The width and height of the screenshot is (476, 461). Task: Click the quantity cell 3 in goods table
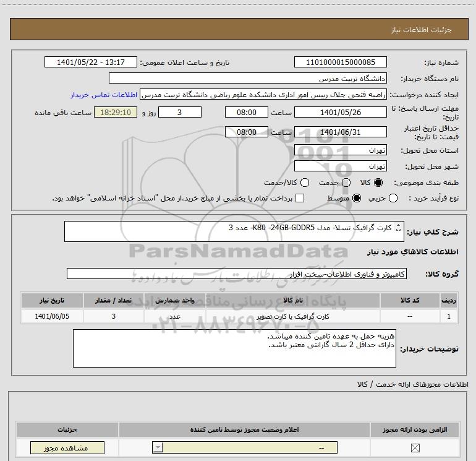coord(114,316)
